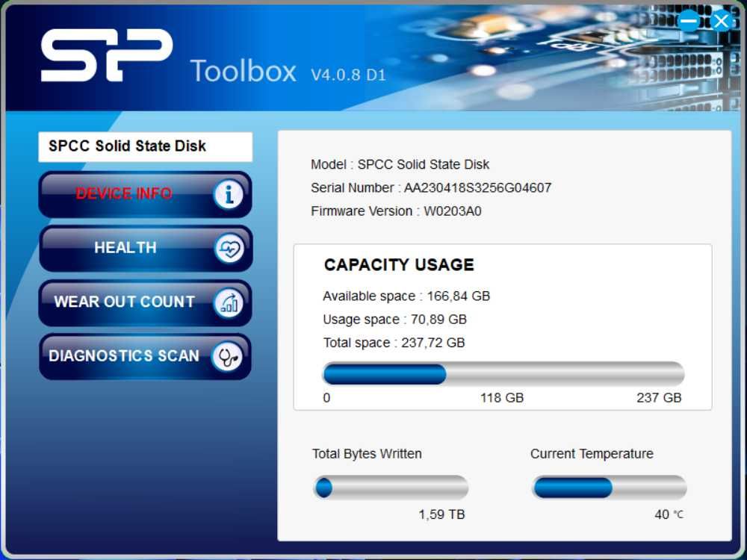Screen dimensions: 747x560
Task: Click Usage space 70,89 GB value
Action: coord(438,320)
